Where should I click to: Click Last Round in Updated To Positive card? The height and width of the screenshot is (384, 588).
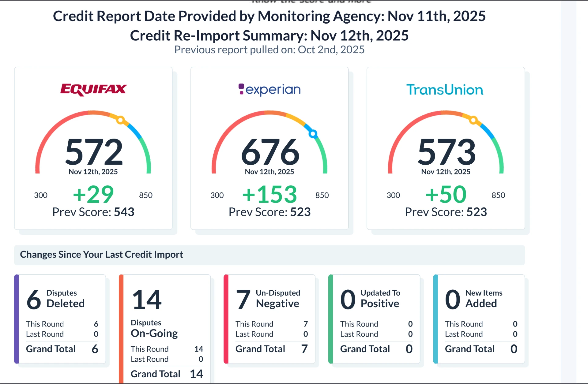376,334
